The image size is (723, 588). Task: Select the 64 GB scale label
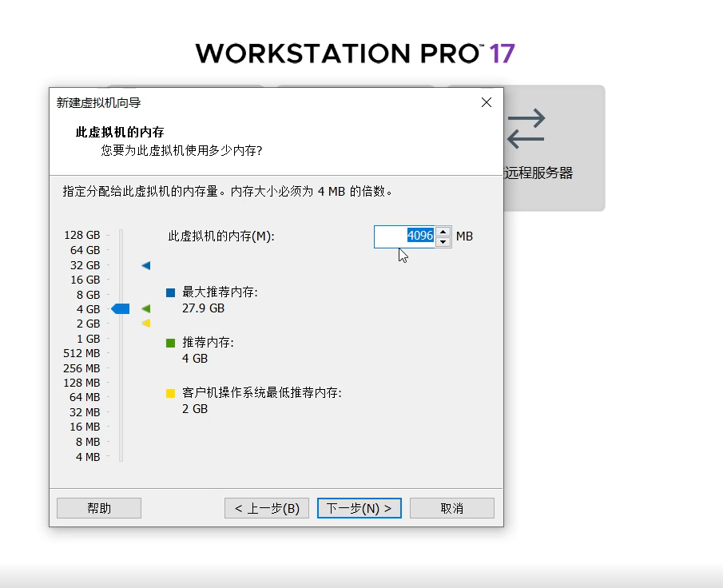click(85, 250)
